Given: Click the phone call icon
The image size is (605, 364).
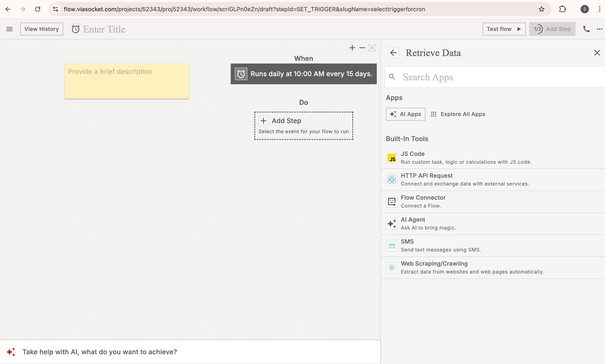Looking at the screenshot, I should click(x=586, y=29).
